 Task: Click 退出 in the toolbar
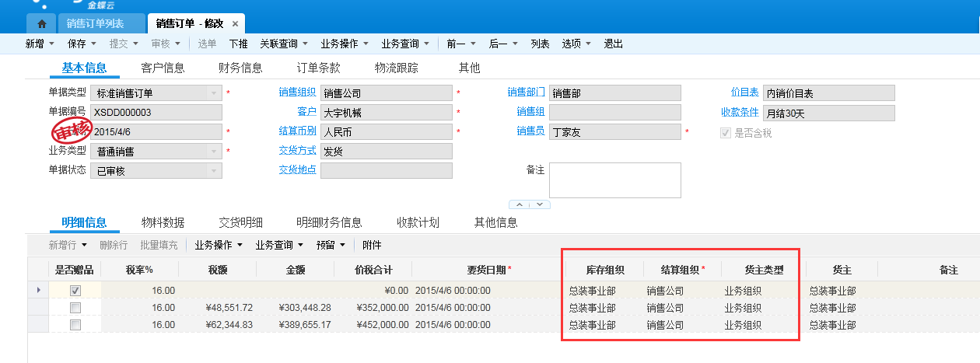tap(614, 44)
